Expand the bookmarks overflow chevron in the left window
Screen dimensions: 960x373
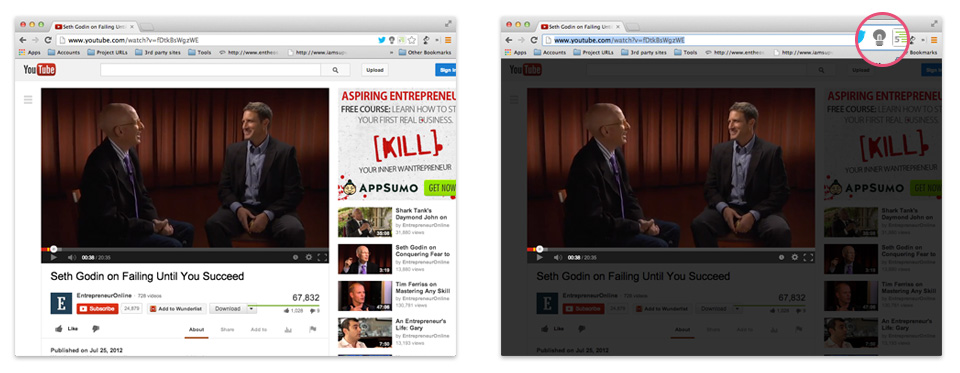(x=393, y=53)
